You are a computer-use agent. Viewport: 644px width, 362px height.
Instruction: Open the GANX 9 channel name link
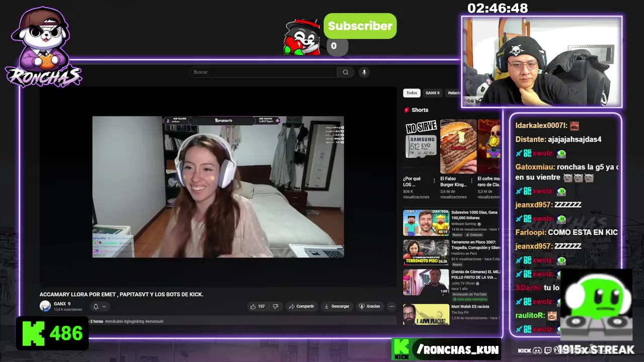point(62,304)
